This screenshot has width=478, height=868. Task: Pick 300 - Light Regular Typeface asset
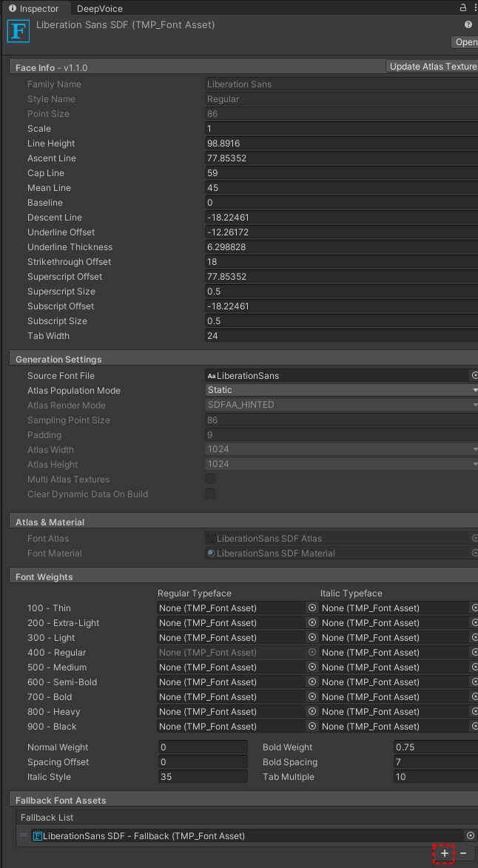312,638
